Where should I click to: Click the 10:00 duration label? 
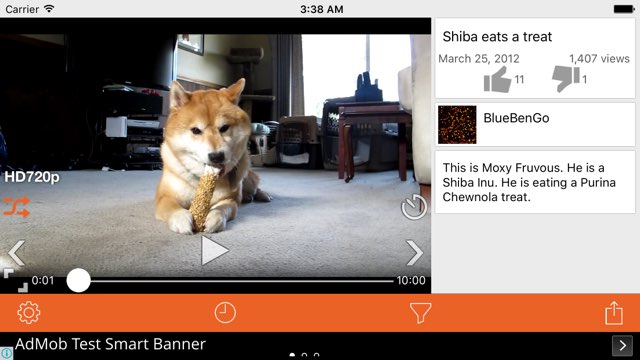[411, 281]
